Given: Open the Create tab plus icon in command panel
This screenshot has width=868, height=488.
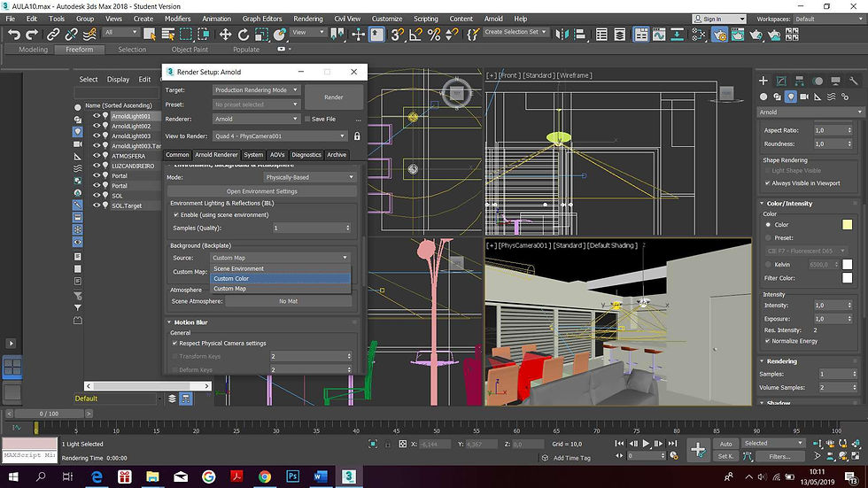Looking at the screenshot, I should tap(763, 81).
